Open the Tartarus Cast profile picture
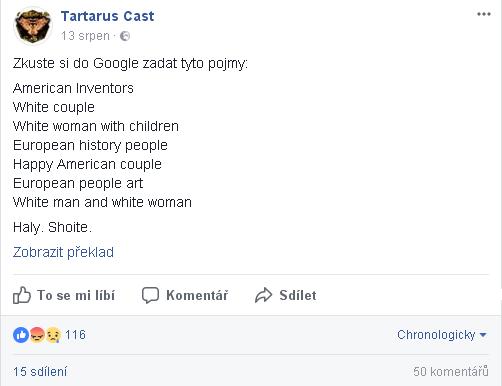 coord(33,26)
